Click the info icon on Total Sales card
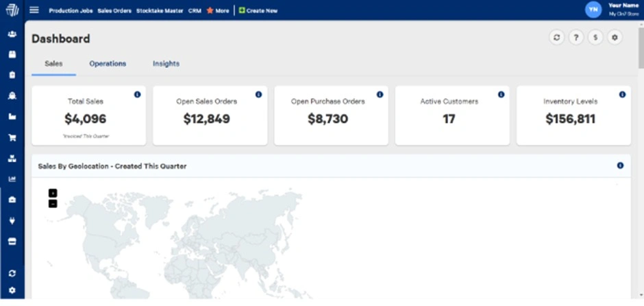 (137, 94)
